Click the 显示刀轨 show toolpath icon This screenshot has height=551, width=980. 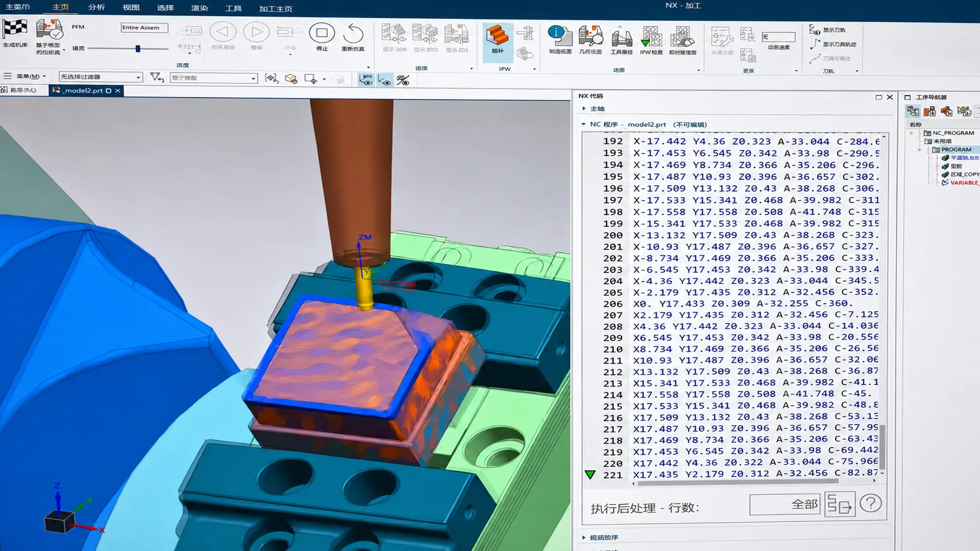click(x=814, y=30)
